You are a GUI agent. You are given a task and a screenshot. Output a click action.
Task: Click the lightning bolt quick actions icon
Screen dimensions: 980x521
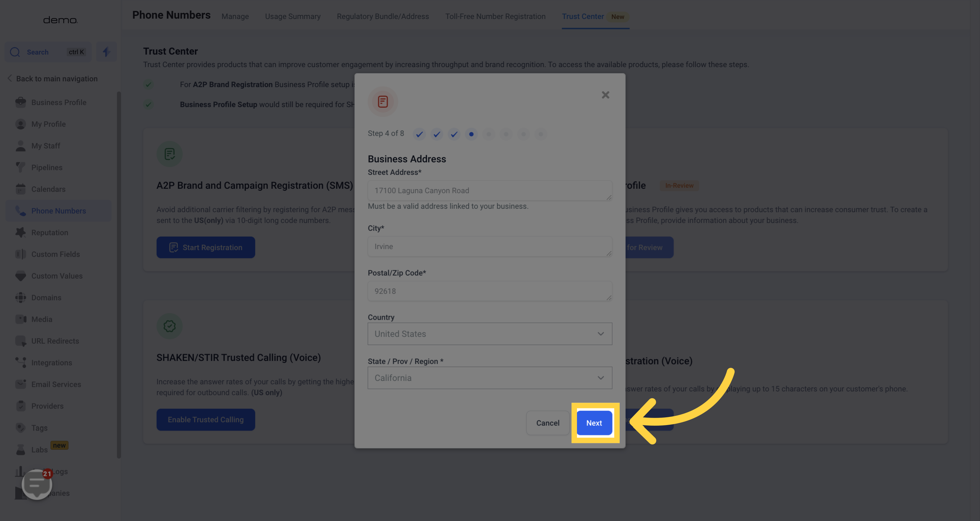(x=106, y=52)
